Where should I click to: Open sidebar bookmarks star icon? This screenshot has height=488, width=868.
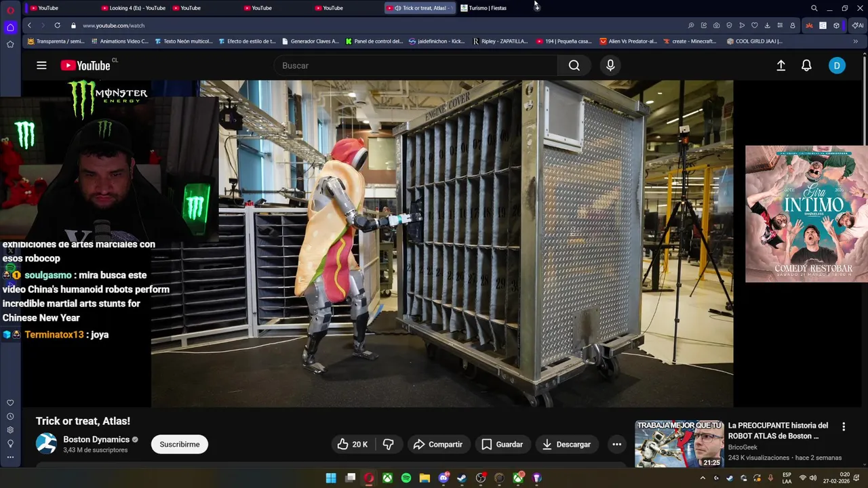10,44
